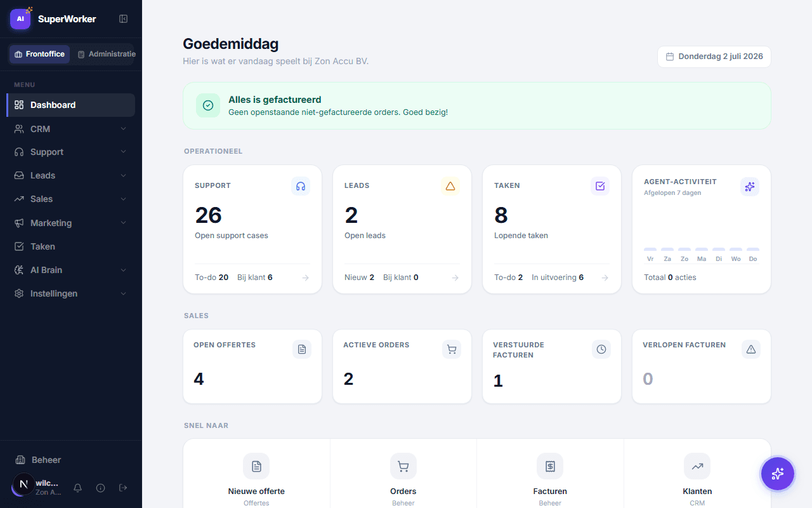Click the headphones icon in Support card
Viewport: 812px width, 508px height.
[x=301, y=186]
